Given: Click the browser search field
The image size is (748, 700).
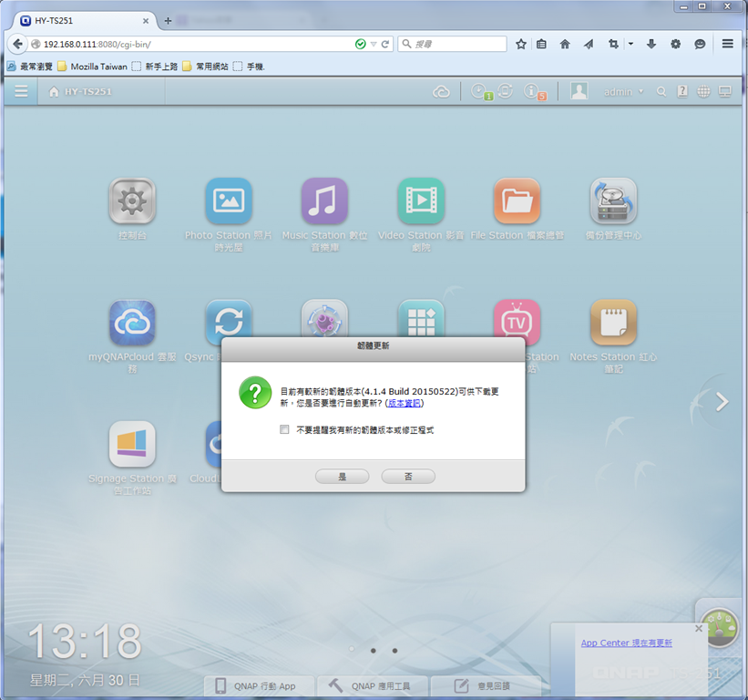Looking at the screenshot, I should coord(452,44).
